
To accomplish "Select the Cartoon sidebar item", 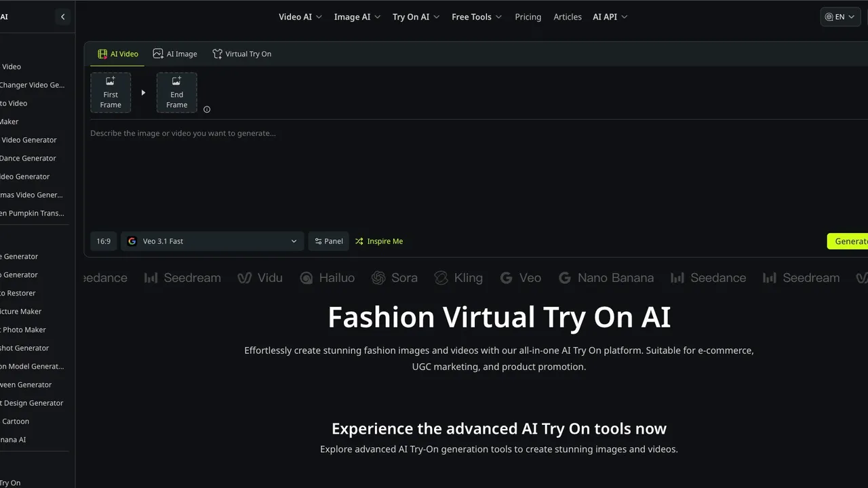I will [x=16, y=421].
